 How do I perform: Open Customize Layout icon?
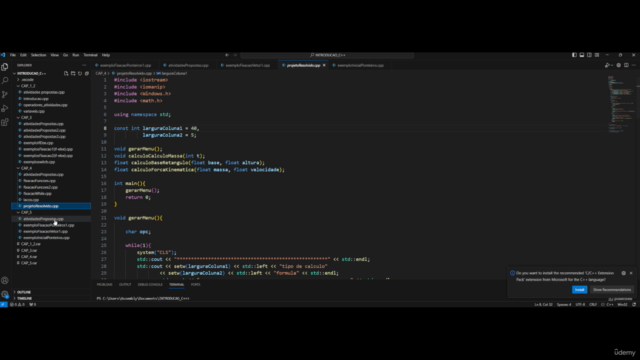pos(597,55)
